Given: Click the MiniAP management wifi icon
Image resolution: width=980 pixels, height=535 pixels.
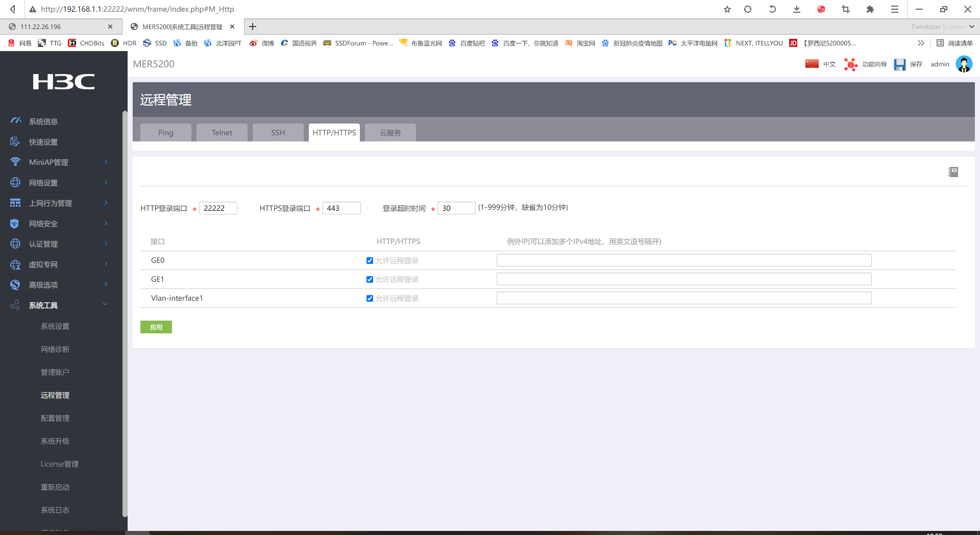Looking at the screenshot, I should point(15,162).
